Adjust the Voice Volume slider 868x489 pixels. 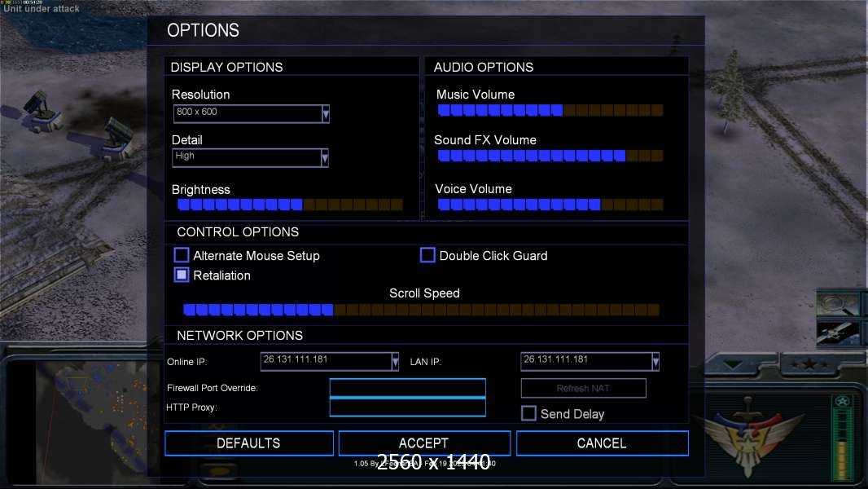pos(550,205)
